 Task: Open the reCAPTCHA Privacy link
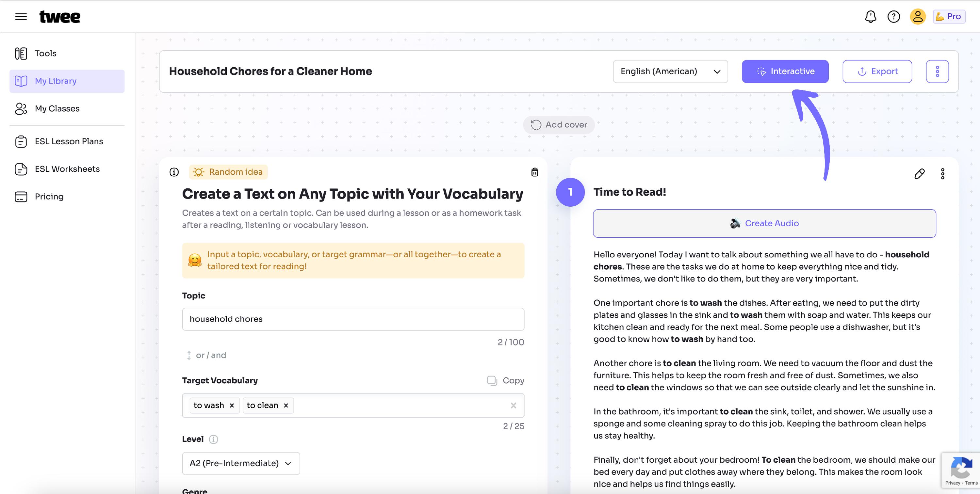point(953,483)
